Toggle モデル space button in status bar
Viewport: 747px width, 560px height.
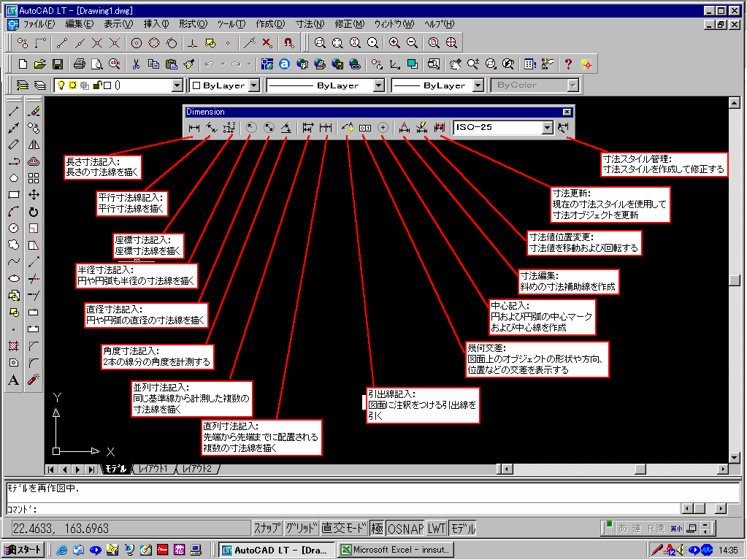(x=463, y=528)
